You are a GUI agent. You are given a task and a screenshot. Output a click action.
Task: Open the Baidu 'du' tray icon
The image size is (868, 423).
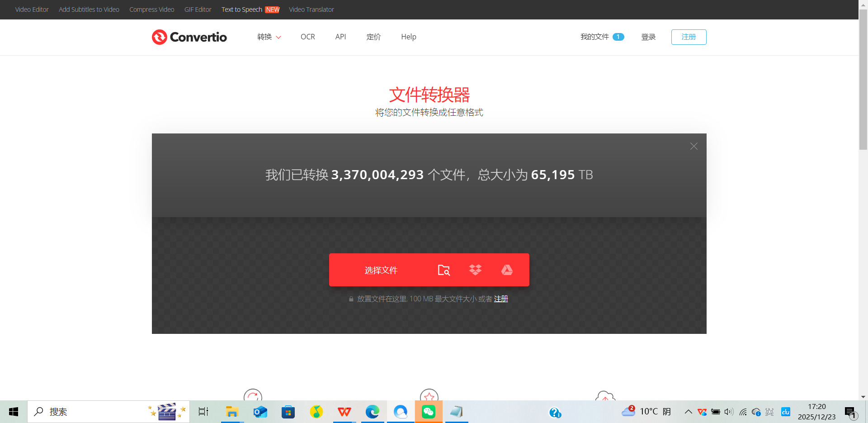(x=786, y=412)
